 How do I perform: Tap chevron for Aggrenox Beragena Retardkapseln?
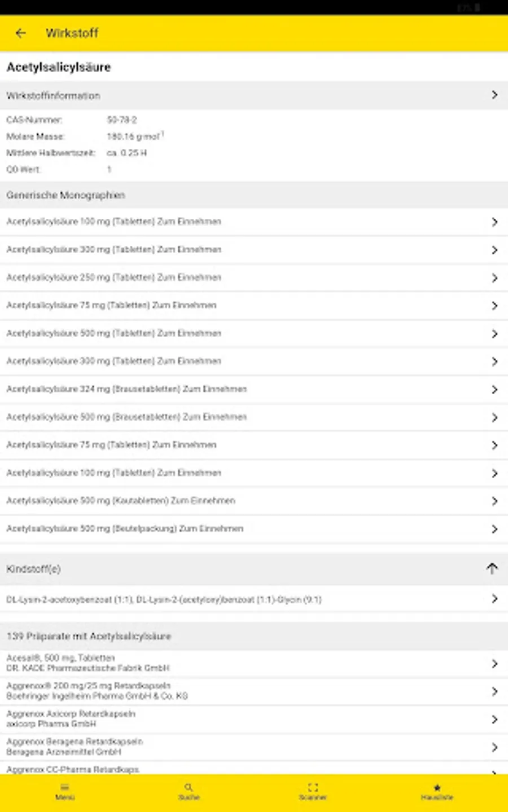494,747
